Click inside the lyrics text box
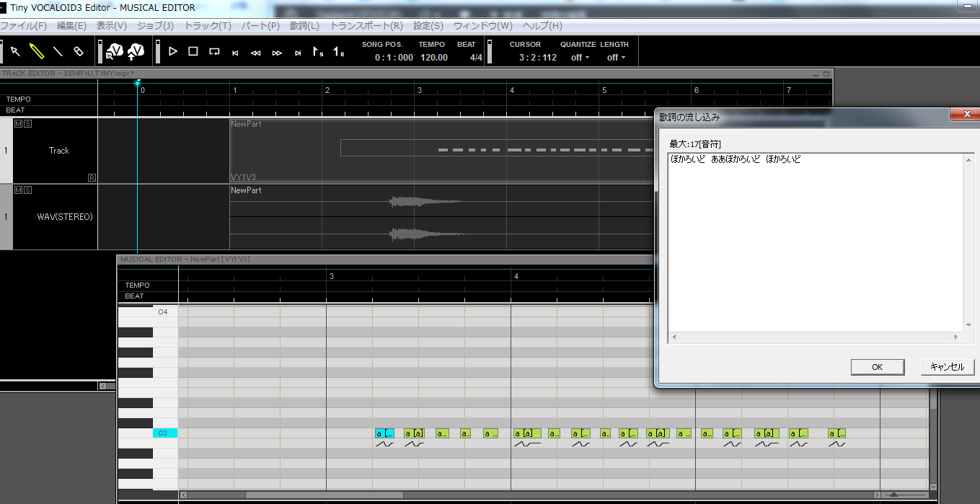The height and width of the screenshot is (504, 980). pyautogui.click(x=816, y=242)
